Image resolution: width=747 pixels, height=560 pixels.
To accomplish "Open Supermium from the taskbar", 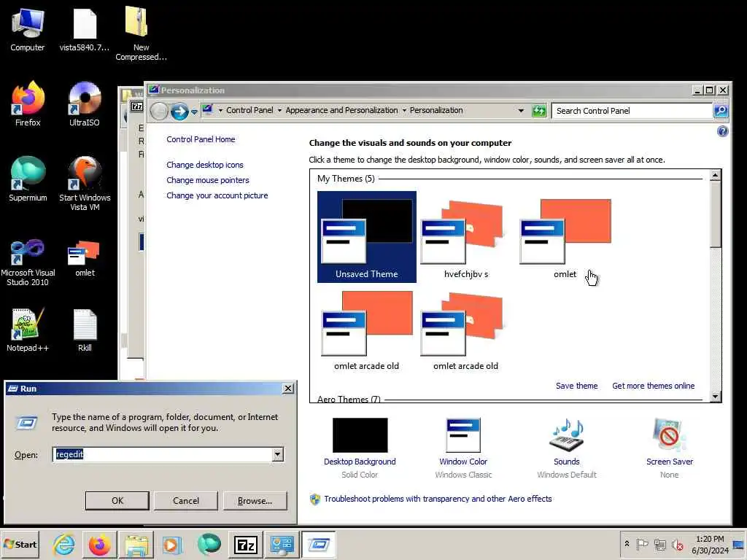I will tap(209, 544).
